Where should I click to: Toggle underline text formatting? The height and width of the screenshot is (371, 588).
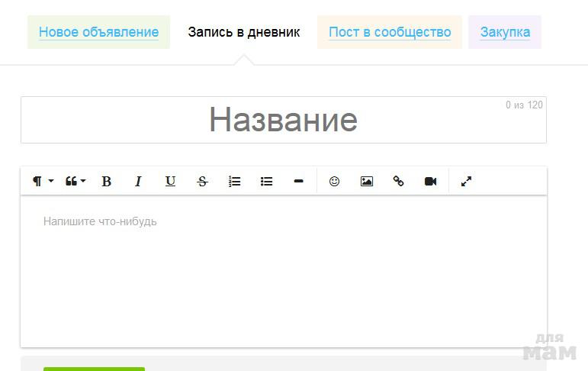(x=170, y=182)
